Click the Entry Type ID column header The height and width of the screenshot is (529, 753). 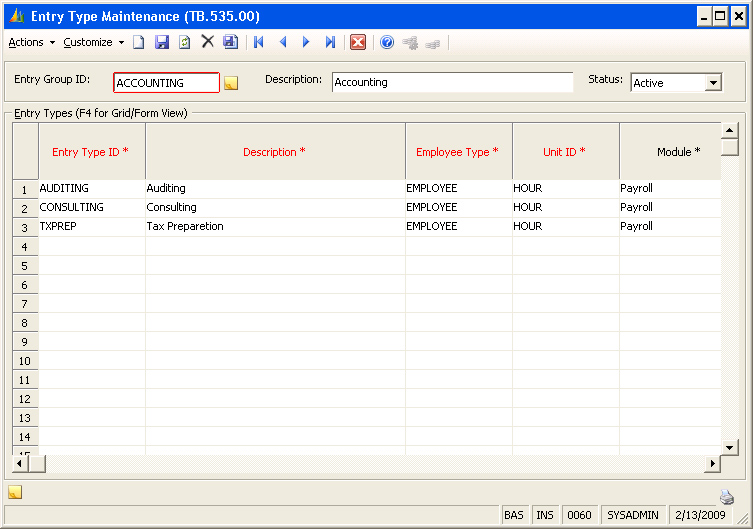[91, 152]
